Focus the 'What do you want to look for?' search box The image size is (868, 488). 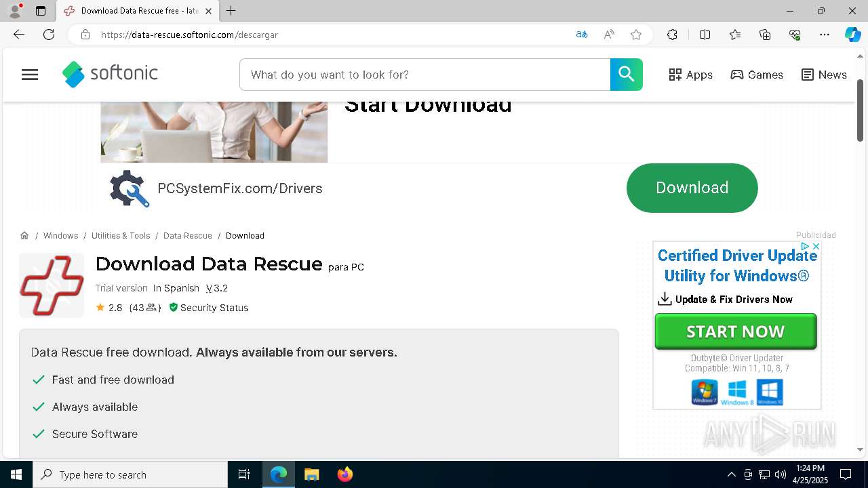tap(425, 75)
